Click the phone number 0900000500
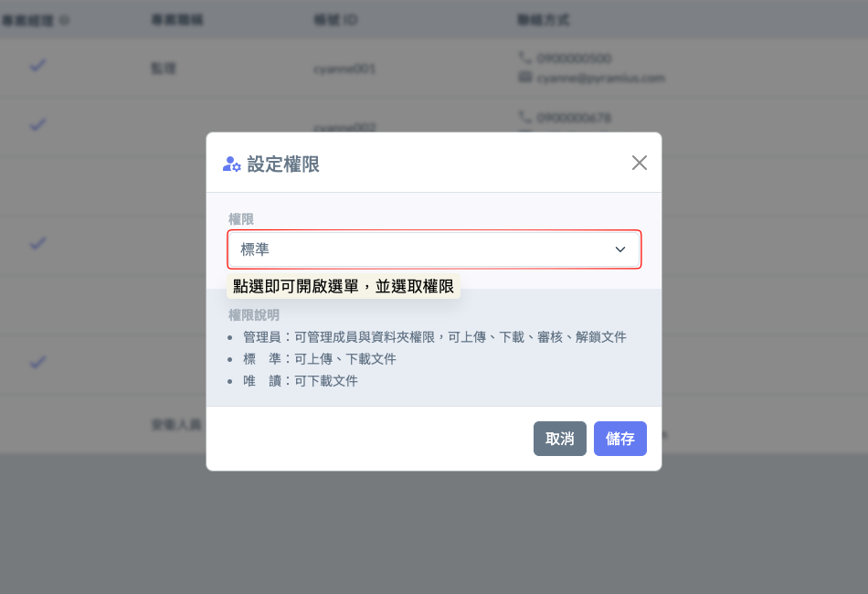Viewport: 868px width, 594px height. coord(574,58)
